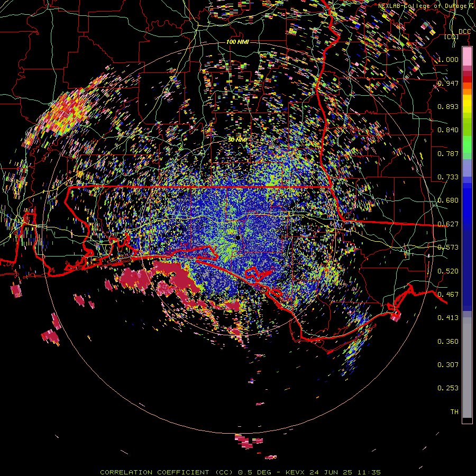Click the 0.413 color scale label

[x=448, y=318]
